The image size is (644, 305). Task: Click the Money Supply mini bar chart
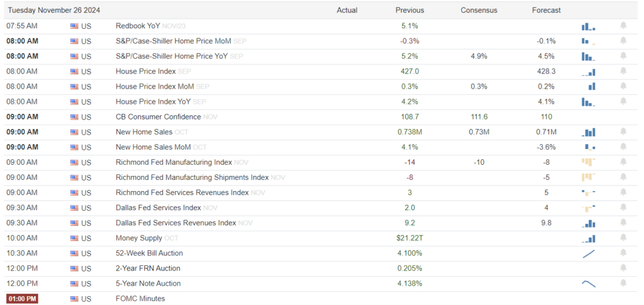pyautogui.click(x=589, y=238)
